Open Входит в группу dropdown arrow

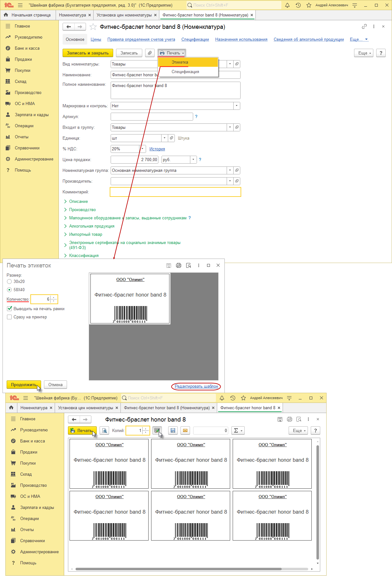coord(230,127)
